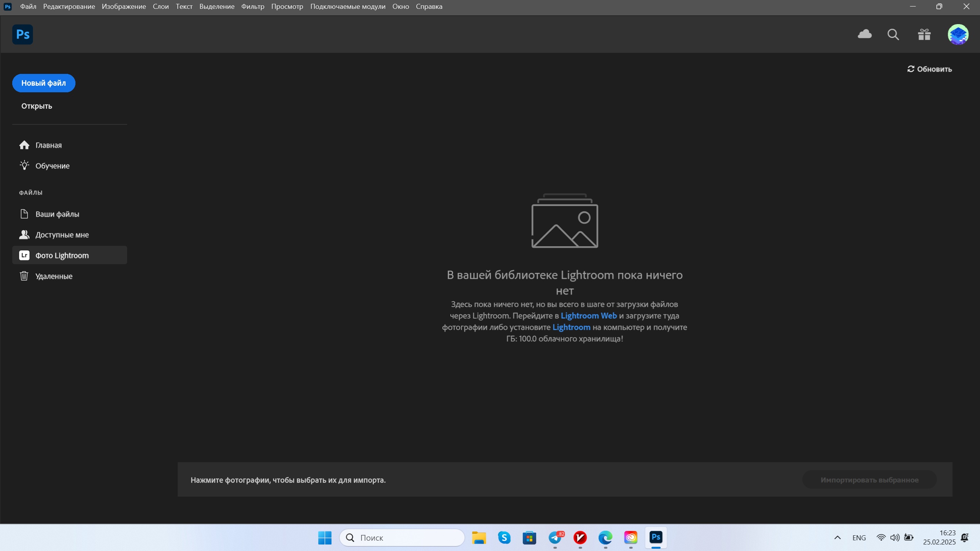Click the heading 'В вашей библиотеке Lightroom пока ничего нет'
The height and width of the screenshot is (551, 980).
point(565,283)
